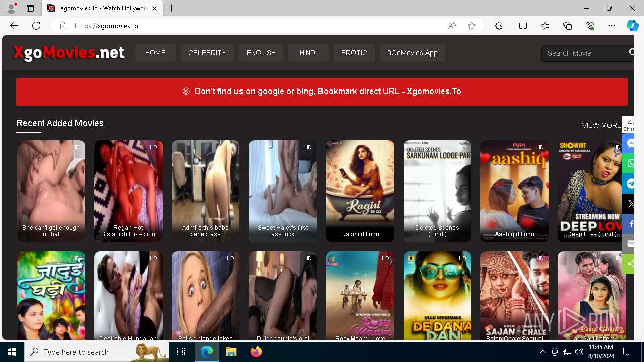Screen dimensions: 644x362
Task: Click the XgoMovies.net logo
Action: (x=68, y=52)
